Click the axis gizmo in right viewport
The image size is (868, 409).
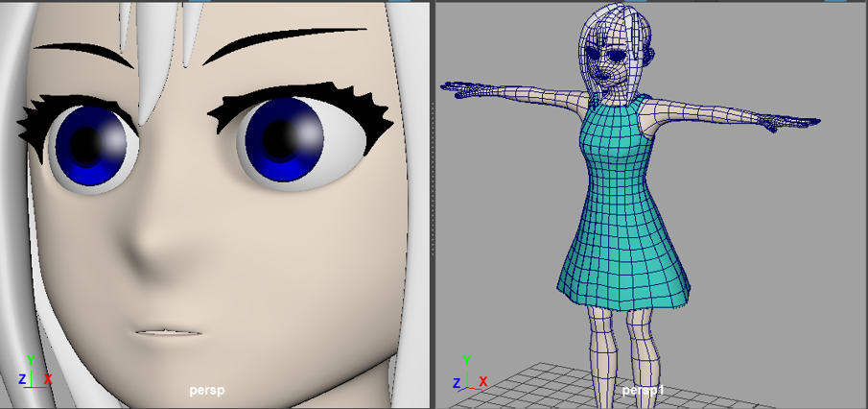tap(467, 373)
